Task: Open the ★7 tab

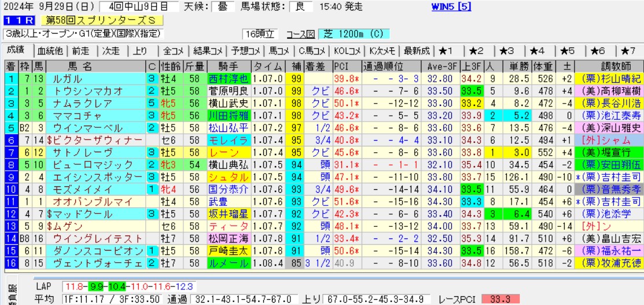Action: point(628,50)
